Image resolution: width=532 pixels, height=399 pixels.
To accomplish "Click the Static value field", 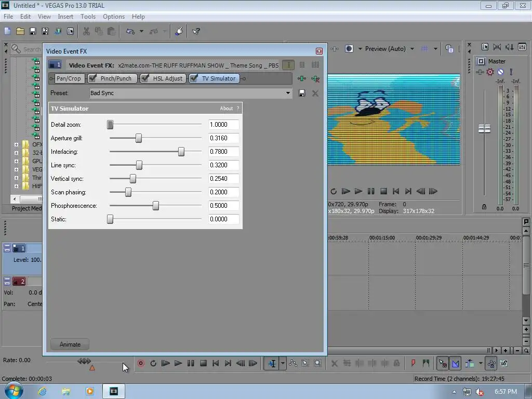I will 223,219.
